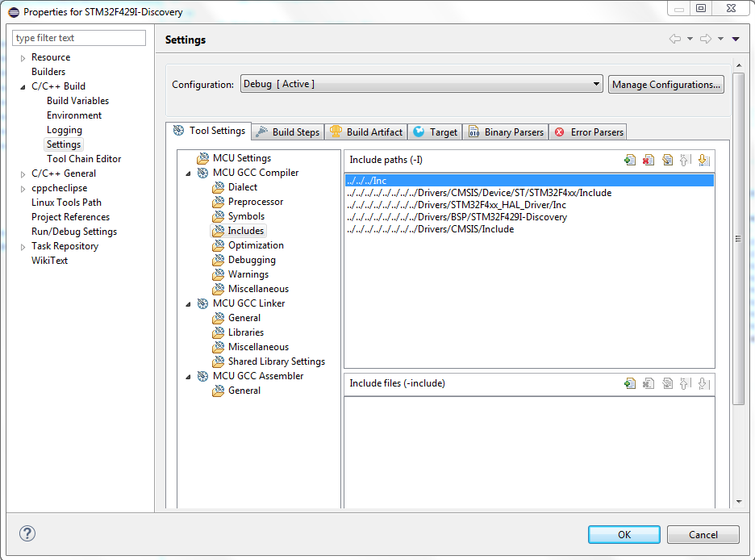The height and width of the screenshot is (560, 755).
Task: Click the Add include path icon
Action: point(630,160)
